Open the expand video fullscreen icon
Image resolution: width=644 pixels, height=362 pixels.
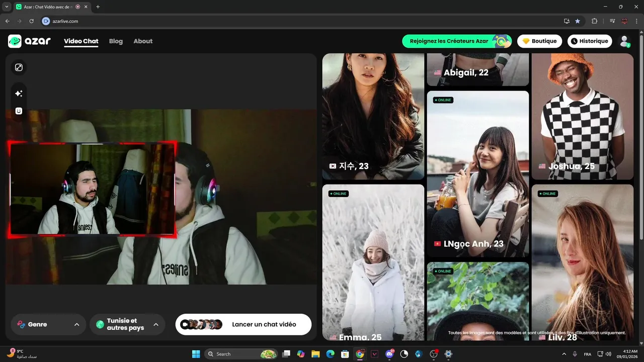tap(19, 67)
